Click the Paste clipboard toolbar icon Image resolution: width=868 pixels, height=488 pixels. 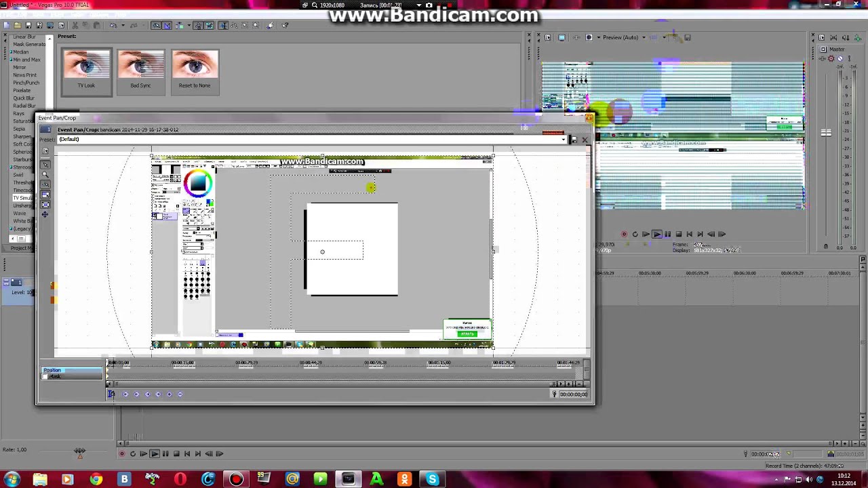(x=97, y=26)
